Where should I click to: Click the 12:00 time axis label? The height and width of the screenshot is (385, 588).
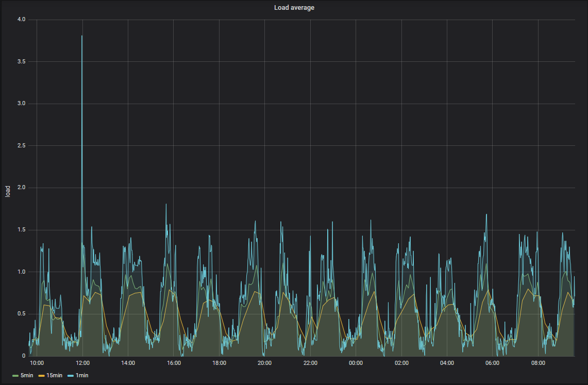[x=82, y=363]
